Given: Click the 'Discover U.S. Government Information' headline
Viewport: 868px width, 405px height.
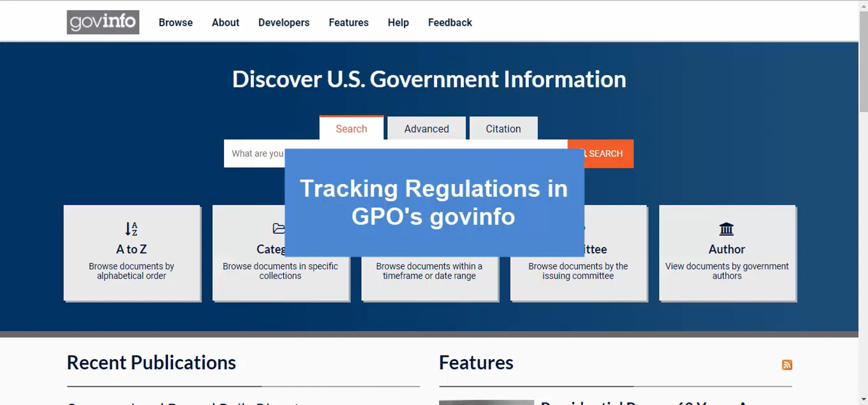Looking at the screenshot, I should point(429,79).
